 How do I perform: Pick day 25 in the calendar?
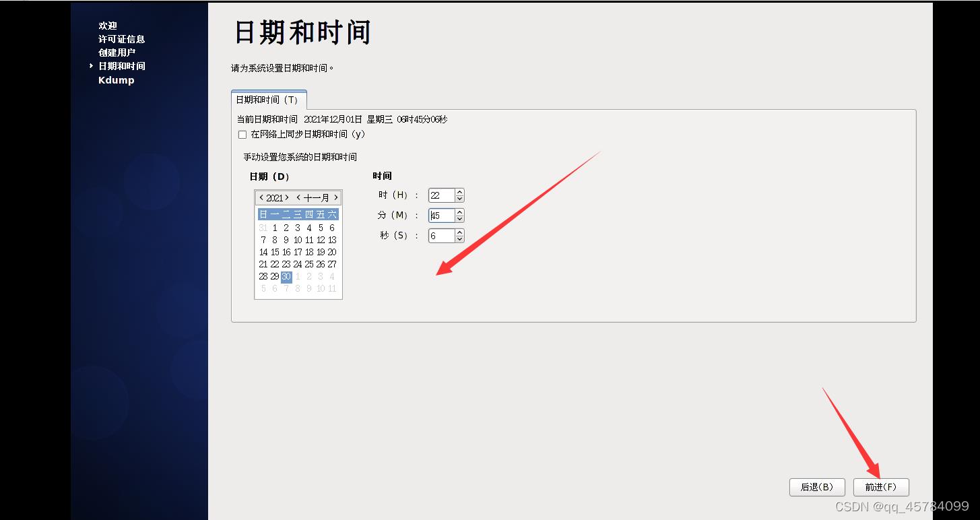tap(309, 264)
